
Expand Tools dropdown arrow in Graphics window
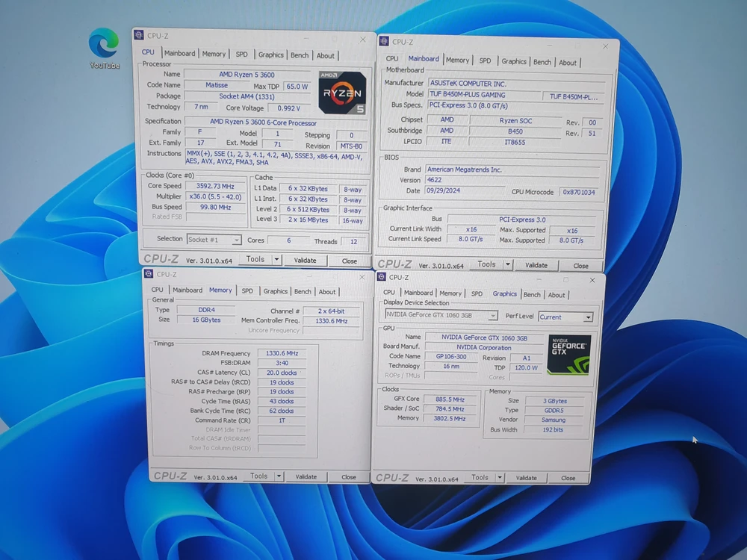tap(500, 477)
